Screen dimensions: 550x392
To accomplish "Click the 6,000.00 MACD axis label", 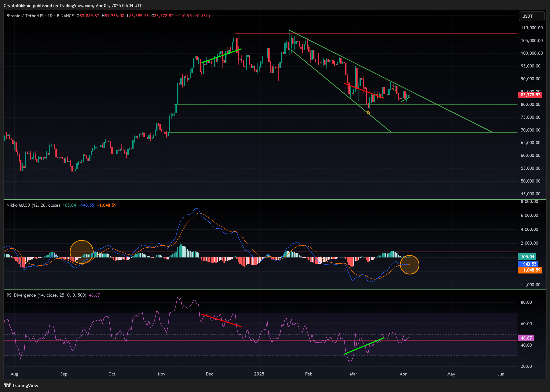I will pyautogui.click(x=529, y=215).
